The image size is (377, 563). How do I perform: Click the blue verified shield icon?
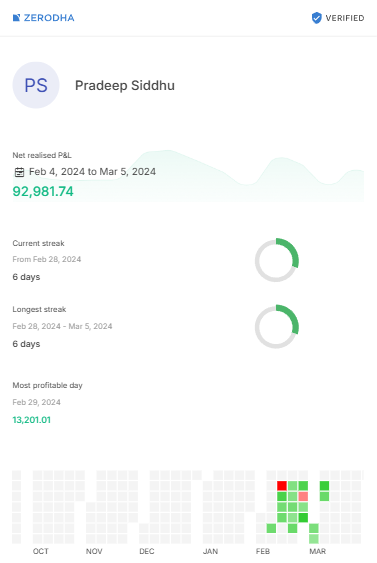point(316,18)
